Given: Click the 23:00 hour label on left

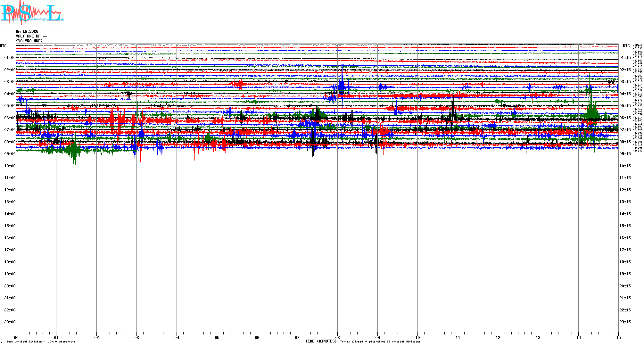Looking at the screenshot, I should (x=10, y=322).
